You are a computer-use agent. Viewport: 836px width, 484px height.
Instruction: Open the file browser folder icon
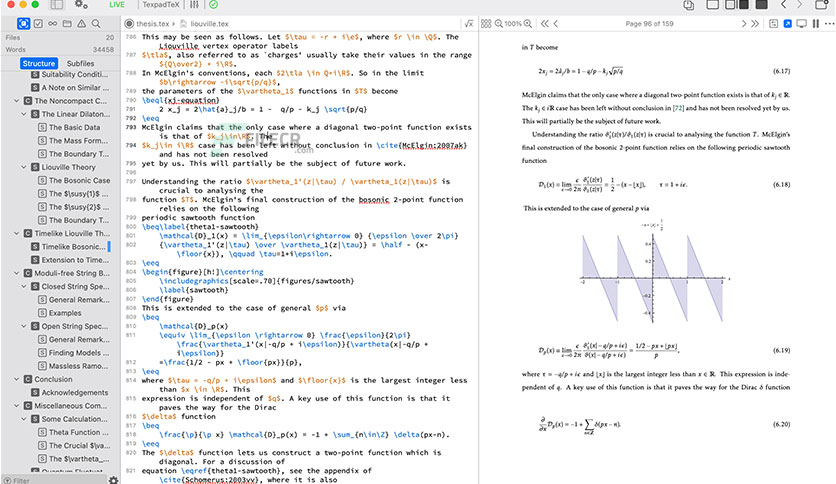67,23
